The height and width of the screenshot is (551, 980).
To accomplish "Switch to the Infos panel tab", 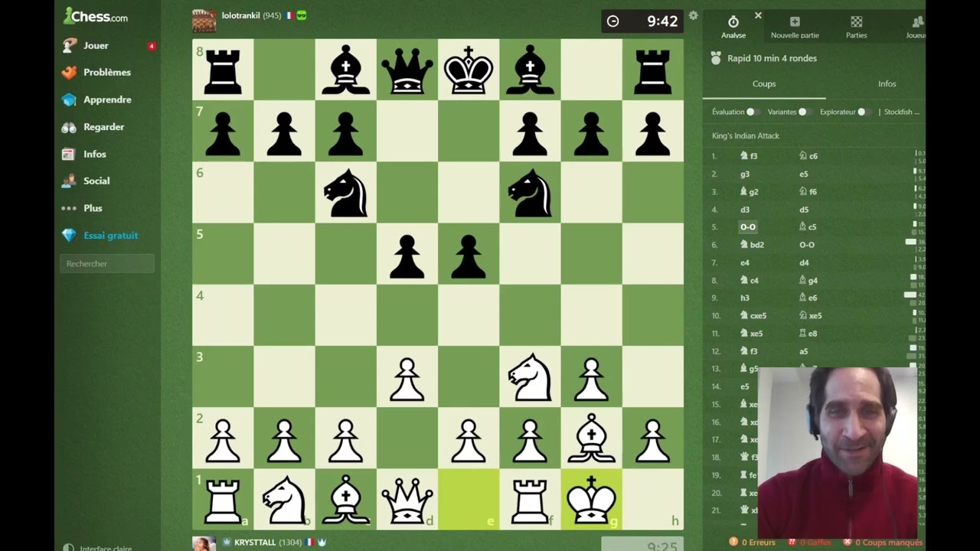I will (887, 84).
